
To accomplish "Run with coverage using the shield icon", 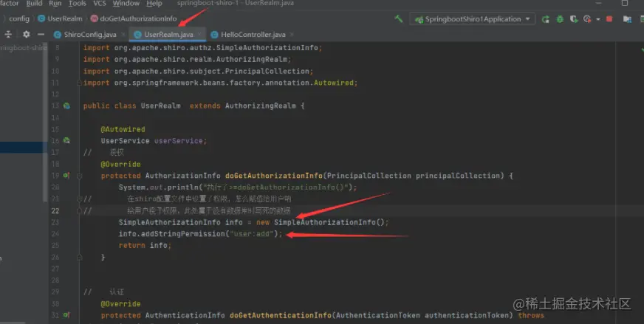I will pyautogui.click(x=574, y=19).
